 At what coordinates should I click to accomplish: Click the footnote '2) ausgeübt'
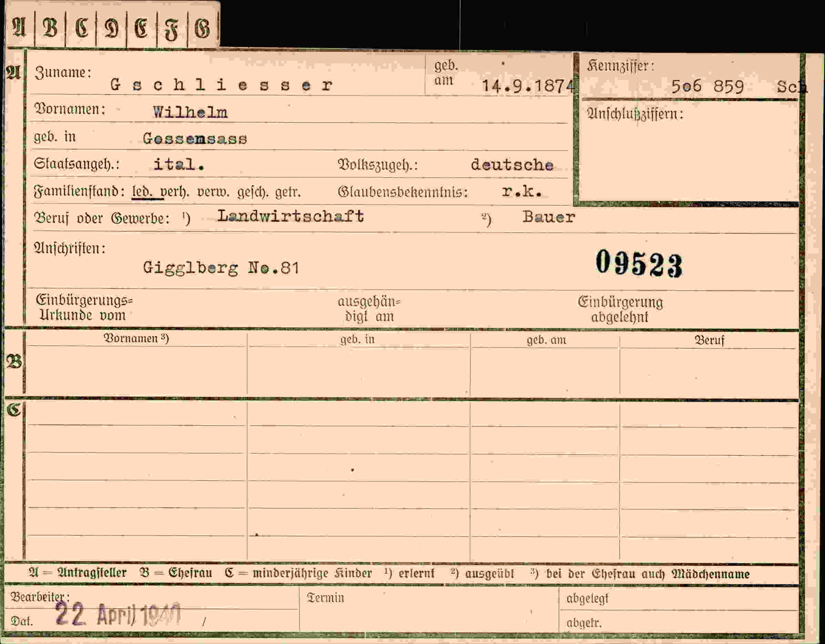click(482, 574)
